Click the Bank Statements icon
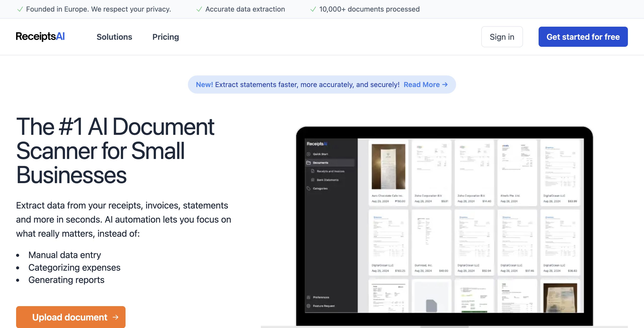Image resolution: width=644 pixels, height=328 pixels. 313,180
